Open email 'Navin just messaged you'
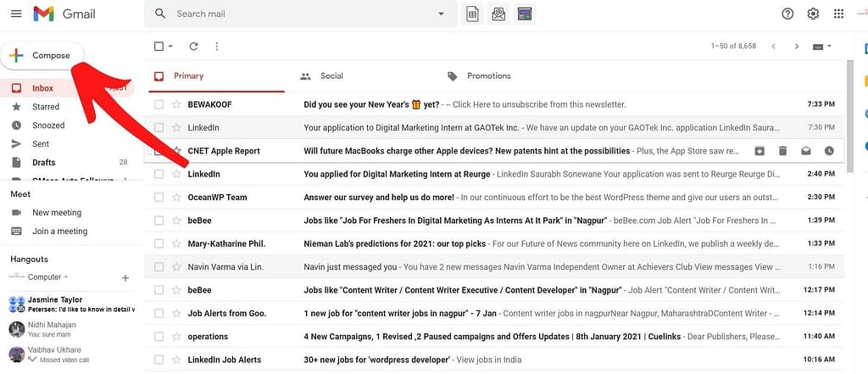Image resolution: width=868 pixels, height=374 pixels. [494, 267]
